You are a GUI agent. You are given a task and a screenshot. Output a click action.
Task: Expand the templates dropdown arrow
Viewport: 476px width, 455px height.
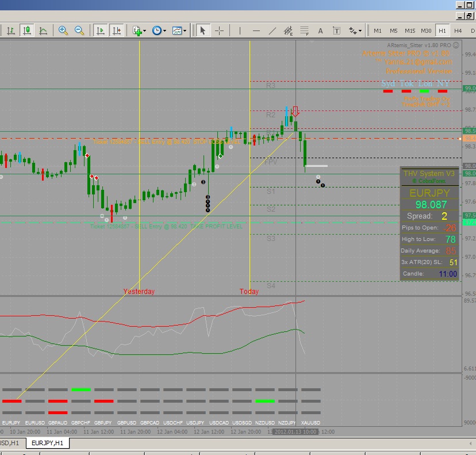coord(185,30)
